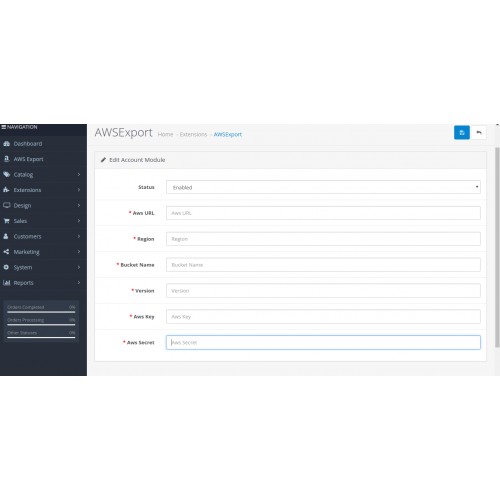Image resolution: width=500 pixels, height=500 pixels.
Task: Expand the Reports menu chevron
Action: point(79,282)
